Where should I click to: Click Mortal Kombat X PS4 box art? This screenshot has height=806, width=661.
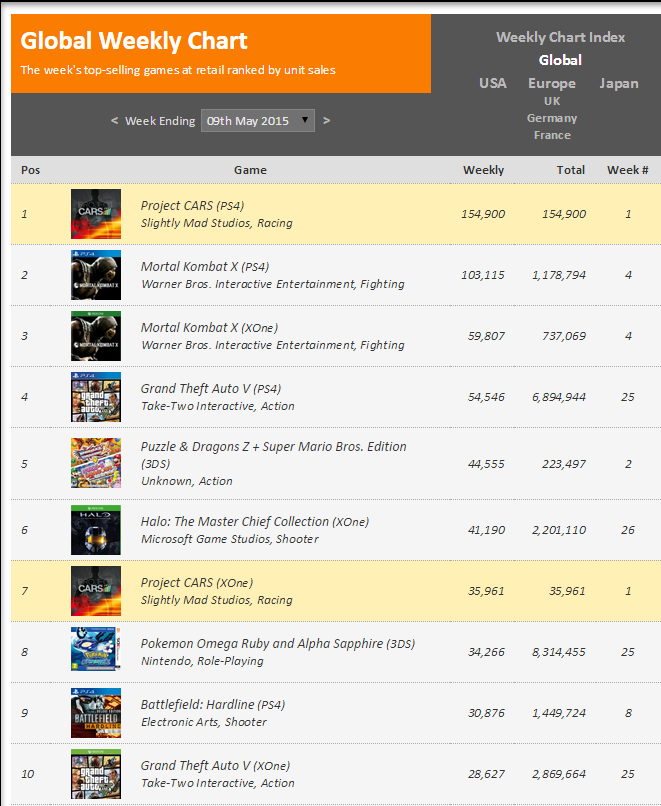coord(96,275)
